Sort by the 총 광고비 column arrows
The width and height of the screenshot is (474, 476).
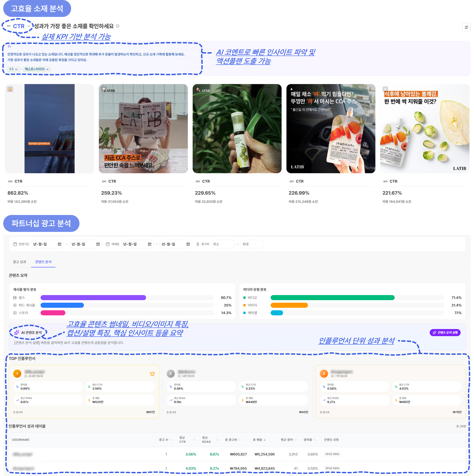[x=239, y=440]
